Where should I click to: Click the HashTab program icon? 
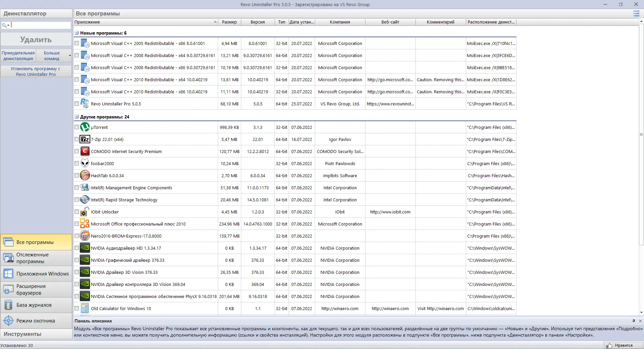coord(85,176)
